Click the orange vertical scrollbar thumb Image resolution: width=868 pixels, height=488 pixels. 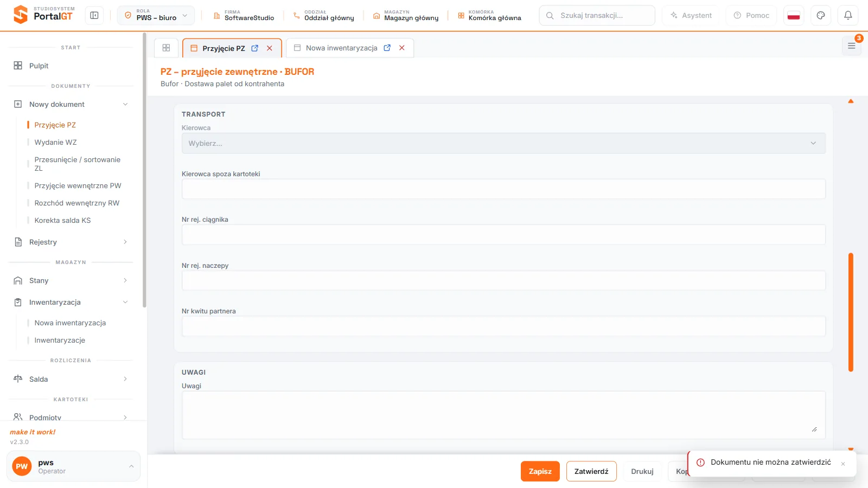[x=851, y=312]
